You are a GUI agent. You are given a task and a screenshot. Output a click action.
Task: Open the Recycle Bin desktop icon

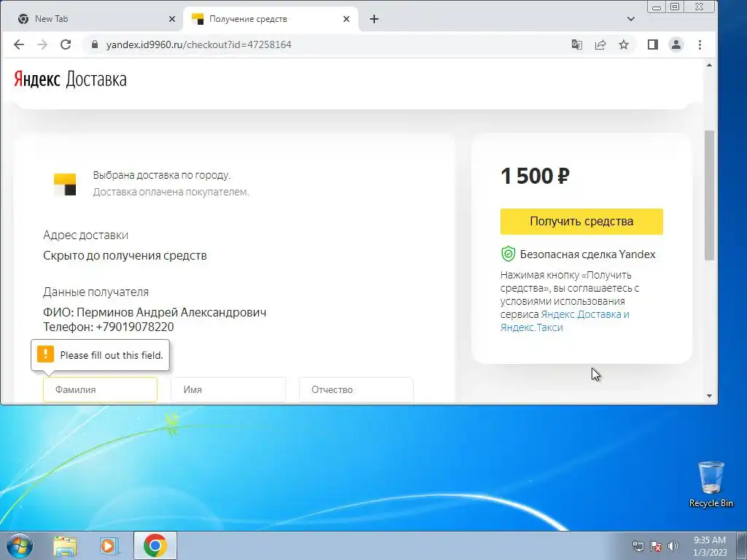[x=711, y=484]
